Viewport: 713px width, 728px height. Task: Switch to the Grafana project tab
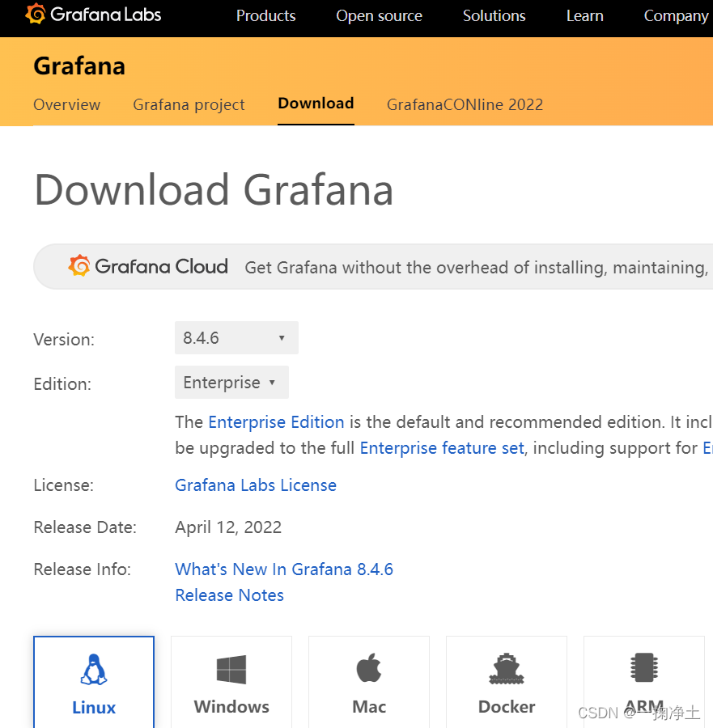189,105
